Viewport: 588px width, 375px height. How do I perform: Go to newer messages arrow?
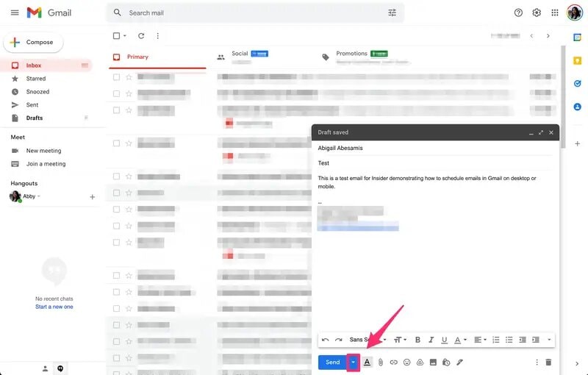(531, 35)
